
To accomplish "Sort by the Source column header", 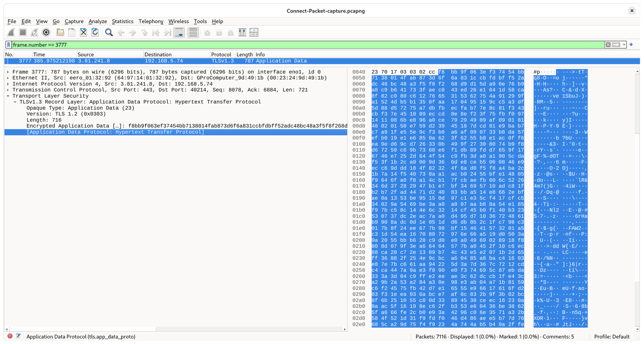I will coord(110,54).
